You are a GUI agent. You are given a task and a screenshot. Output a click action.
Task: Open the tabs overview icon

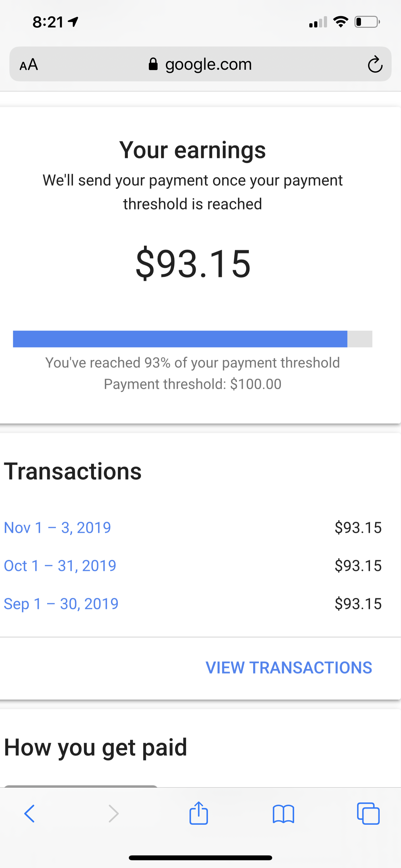[x=368, y=814]
